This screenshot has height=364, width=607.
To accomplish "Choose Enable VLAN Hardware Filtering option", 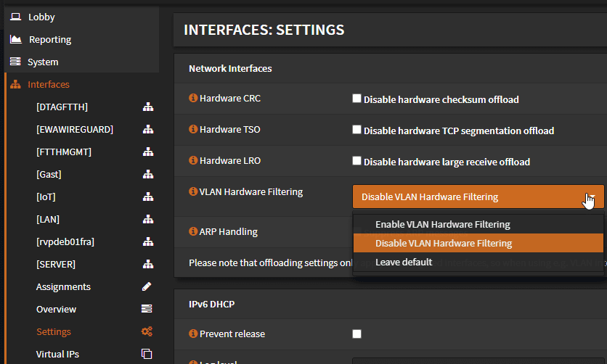I will 442,225.
